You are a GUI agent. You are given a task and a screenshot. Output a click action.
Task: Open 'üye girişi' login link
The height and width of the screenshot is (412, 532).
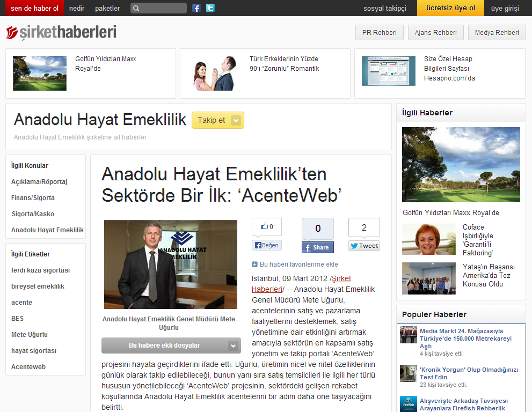click(x=505, y=8)
